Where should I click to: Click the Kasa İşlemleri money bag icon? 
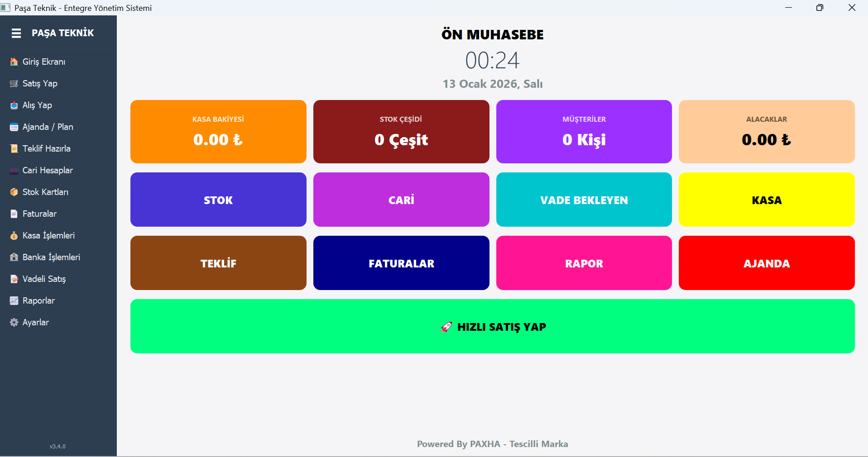14,236
